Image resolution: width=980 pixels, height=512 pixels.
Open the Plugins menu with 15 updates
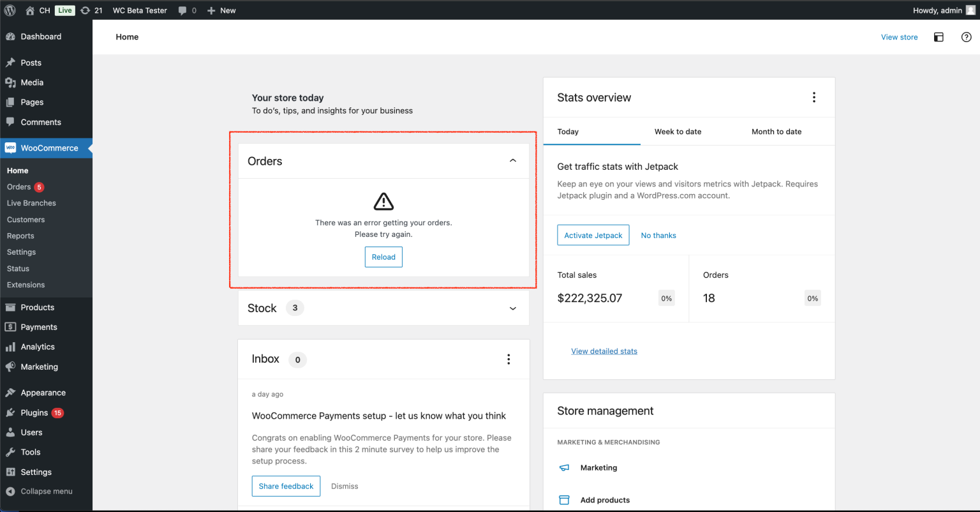click(34, 413)
